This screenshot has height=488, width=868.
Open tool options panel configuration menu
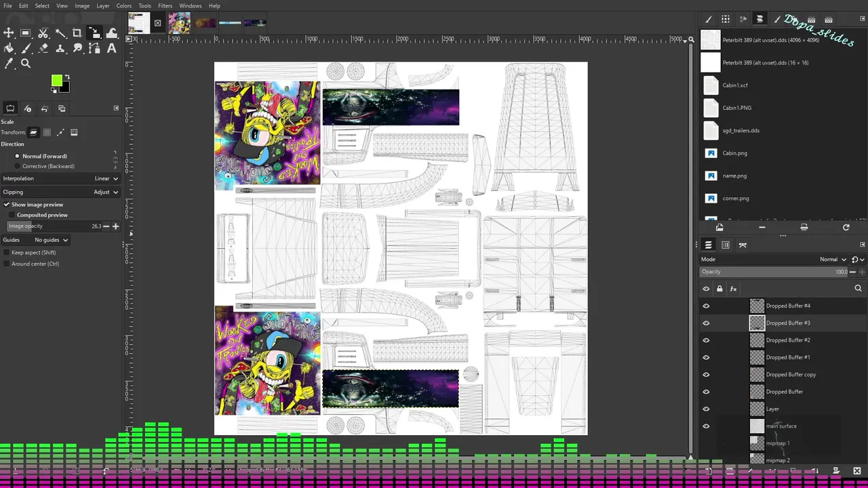coord(116,108)
